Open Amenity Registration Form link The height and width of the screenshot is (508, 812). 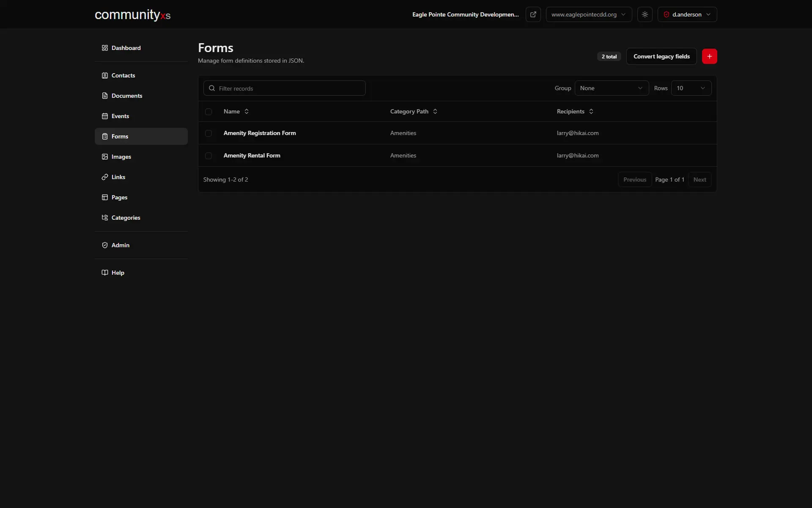point(260,133)
